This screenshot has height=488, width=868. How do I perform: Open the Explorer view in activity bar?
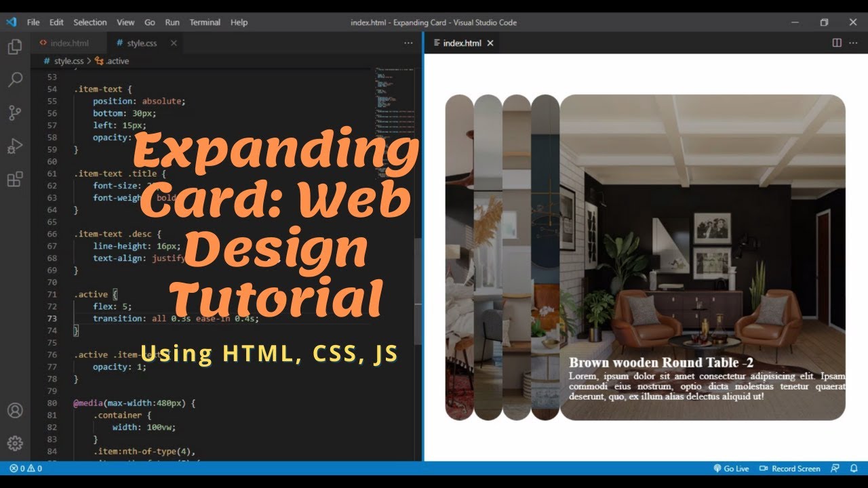15,47
